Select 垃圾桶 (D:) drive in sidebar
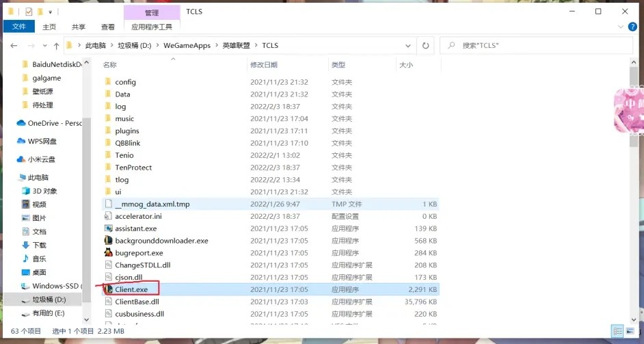Screen dimensions: 644x344 [43, 300]
